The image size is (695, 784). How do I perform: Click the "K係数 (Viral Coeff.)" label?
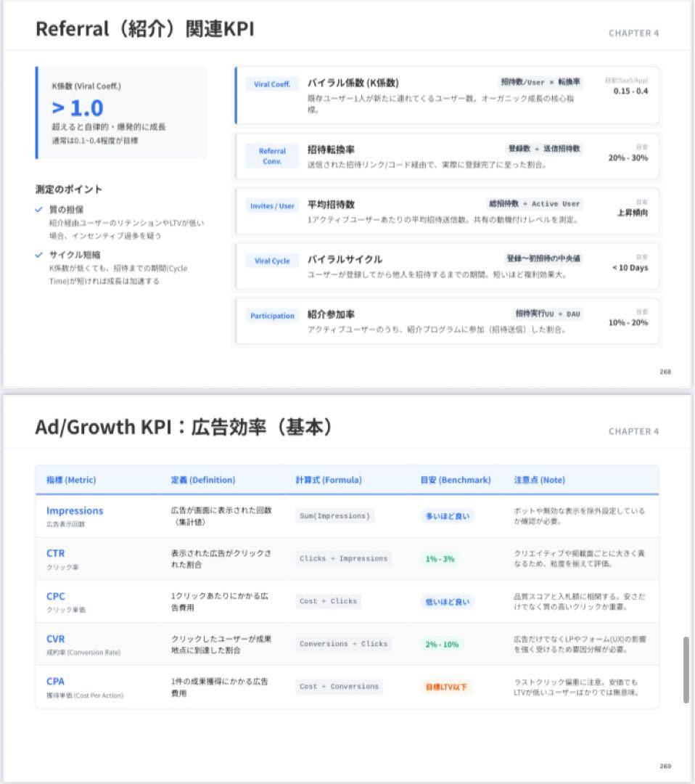(86, 86)
